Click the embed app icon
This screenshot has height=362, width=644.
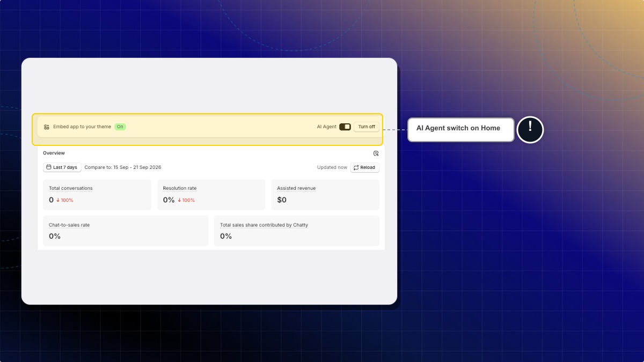coord(47,127)
